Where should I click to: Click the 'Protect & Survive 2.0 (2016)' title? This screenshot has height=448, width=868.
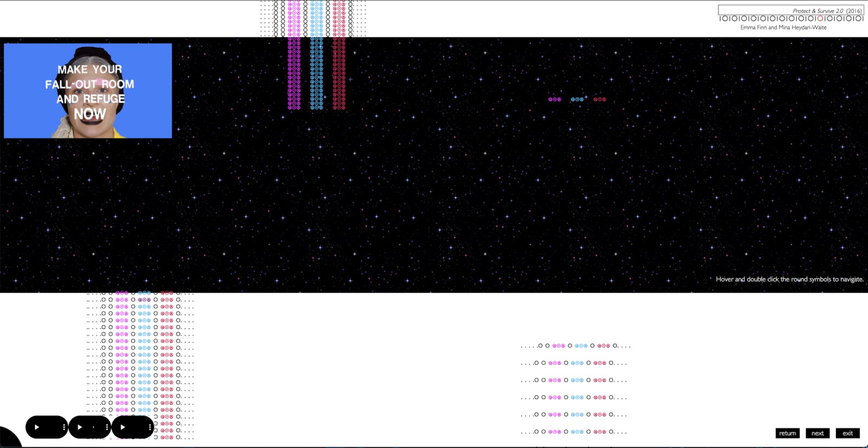[827, 11]
